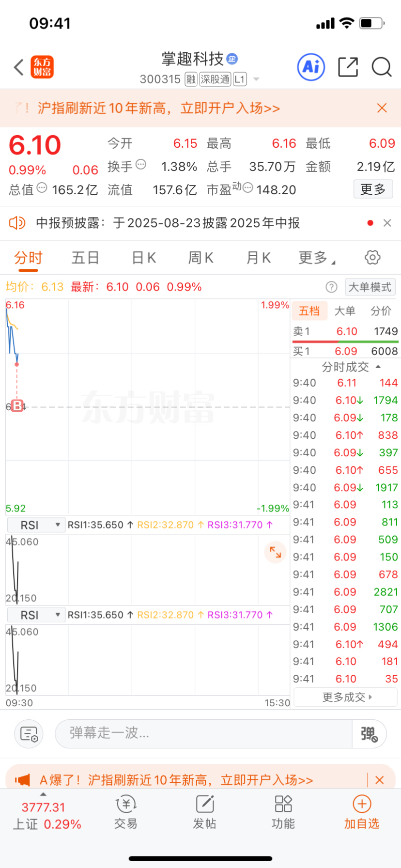This screenshot has height=868, width=401.
Task: Tap the 上证 3777.31 index
Action: coord(46,816)
